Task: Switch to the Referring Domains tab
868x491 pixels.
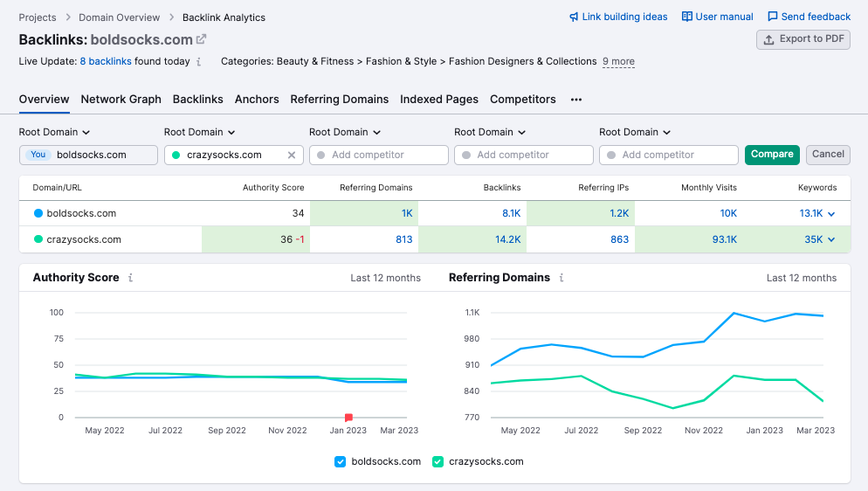Action: point(340,99)
